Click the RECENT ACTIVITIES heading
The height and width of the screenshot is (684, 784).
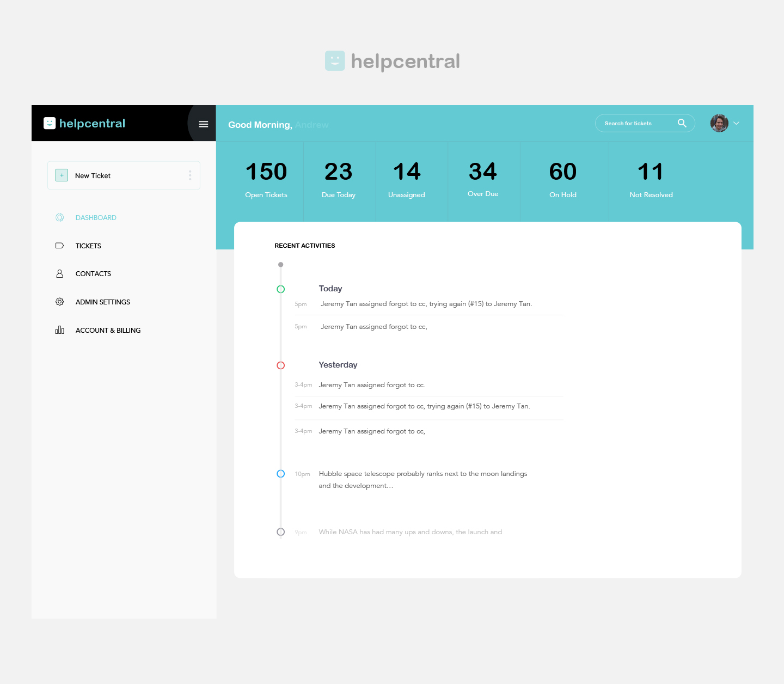tap(305, 246)
